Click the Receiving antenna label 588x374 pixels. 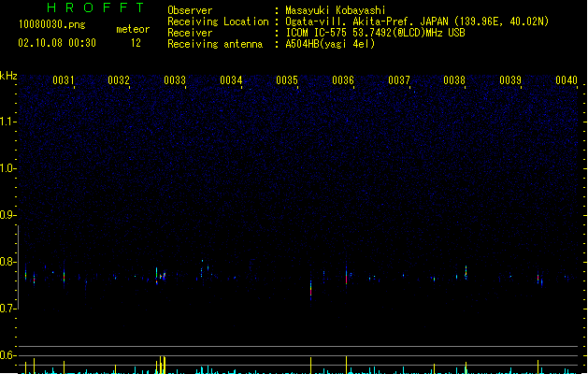tap(215, 44)
